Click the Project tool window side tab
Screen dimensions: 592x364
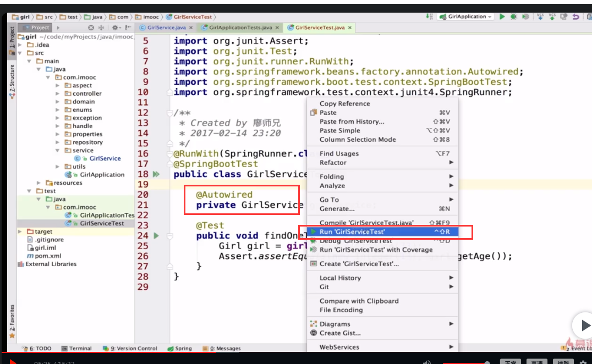(12, 41)
